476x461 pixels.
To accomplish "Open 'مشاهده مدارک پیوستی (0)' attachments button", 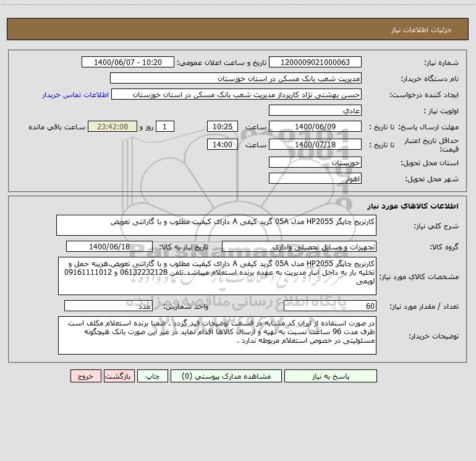I will [226, 376].
